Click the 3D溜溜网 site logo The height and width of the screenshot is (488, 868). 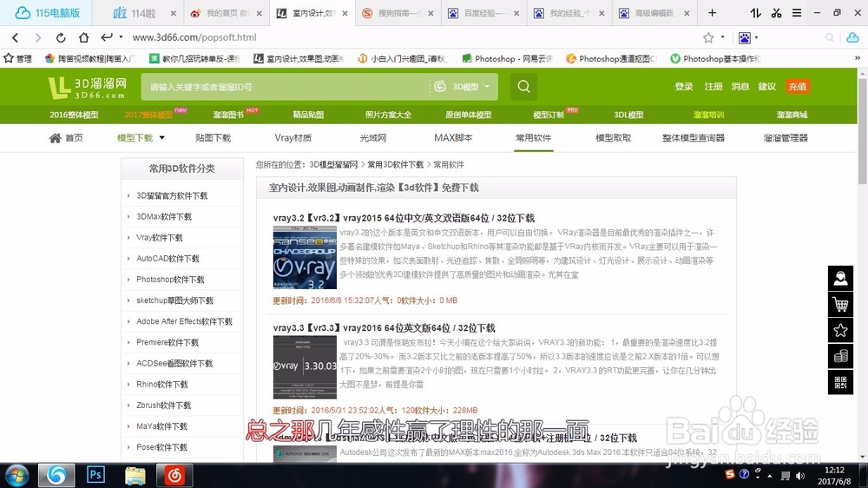pyautogui.click(x=88, y=88)
